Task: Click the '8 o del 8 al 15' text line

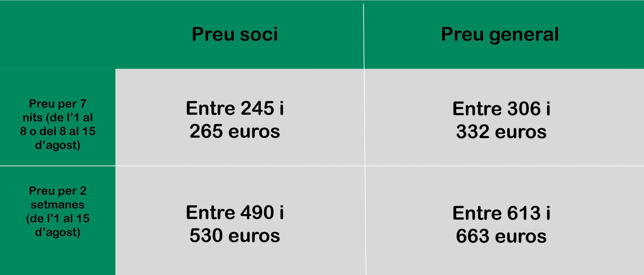Action: tap(58, 131)
